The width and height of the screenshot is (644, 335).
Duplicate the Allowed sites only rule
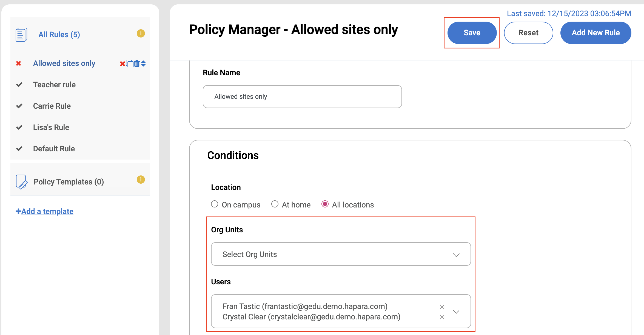[130, 63]
